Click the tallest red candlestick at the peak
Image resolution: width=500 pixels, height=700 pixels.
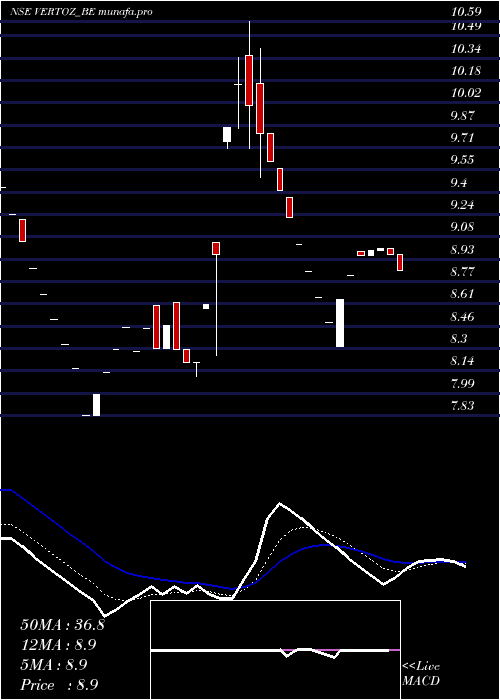click(249, 80)
